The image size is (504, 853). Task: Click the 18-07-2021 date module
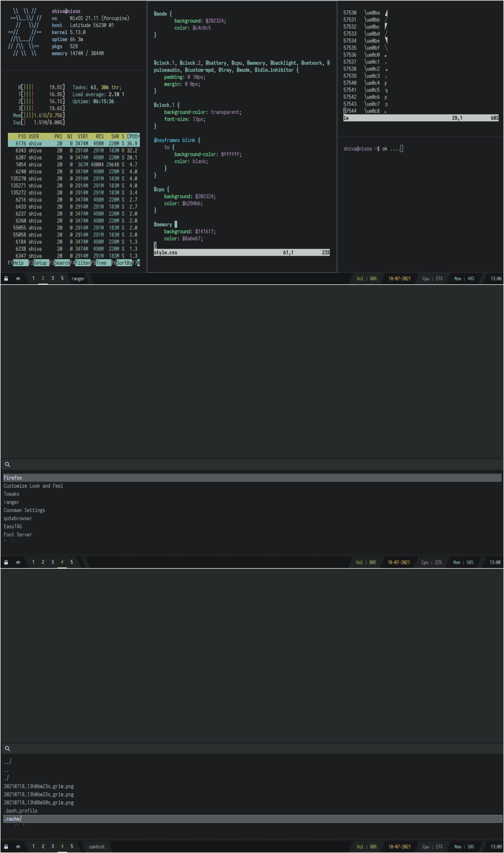pyautogui.click(x=399, y=279)
